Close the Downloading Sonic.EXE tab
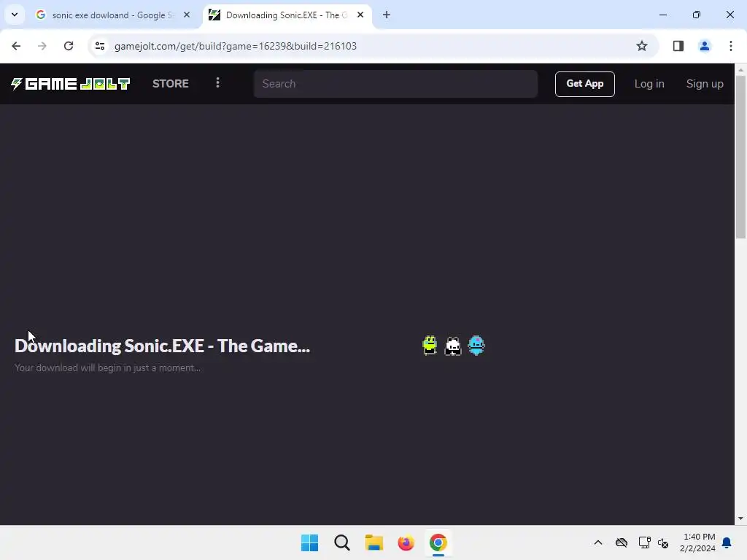 coord(360,15)
